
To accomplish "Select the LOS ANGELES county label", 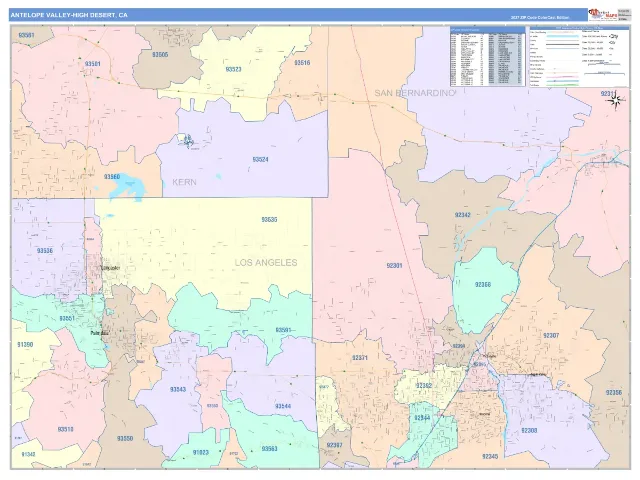I will point(266,262).
